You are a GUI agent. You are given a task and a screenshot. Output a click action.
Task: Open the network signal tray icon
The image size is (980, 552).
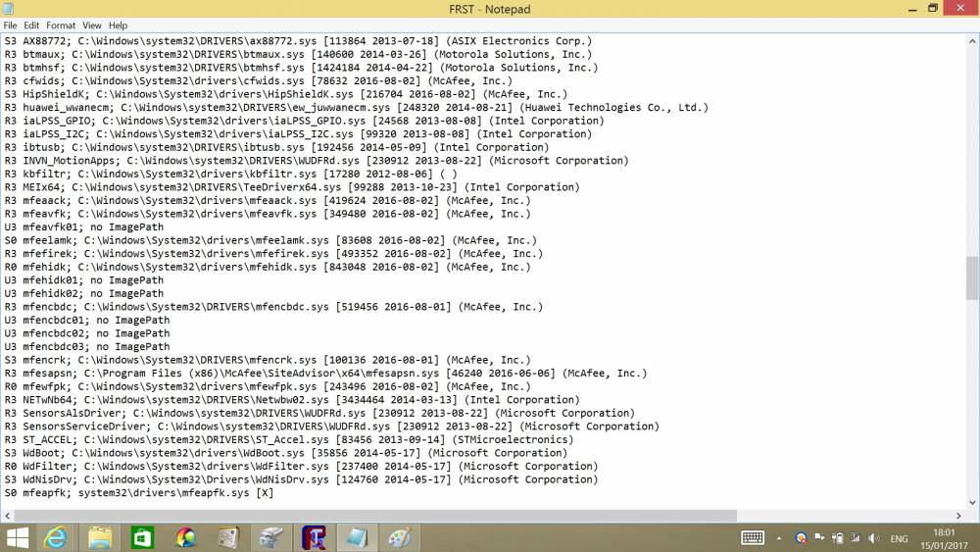tap(856, 538)
